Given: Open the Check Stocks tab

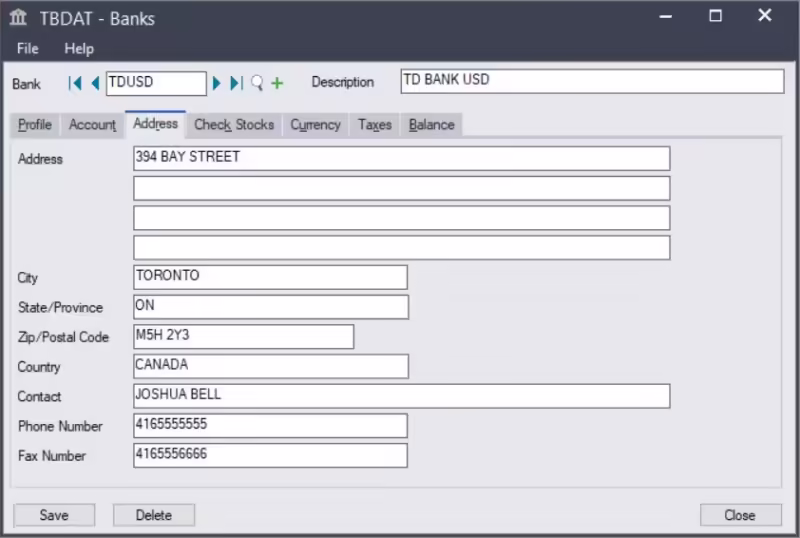Looking at the screenshot, I should (234, 125).
